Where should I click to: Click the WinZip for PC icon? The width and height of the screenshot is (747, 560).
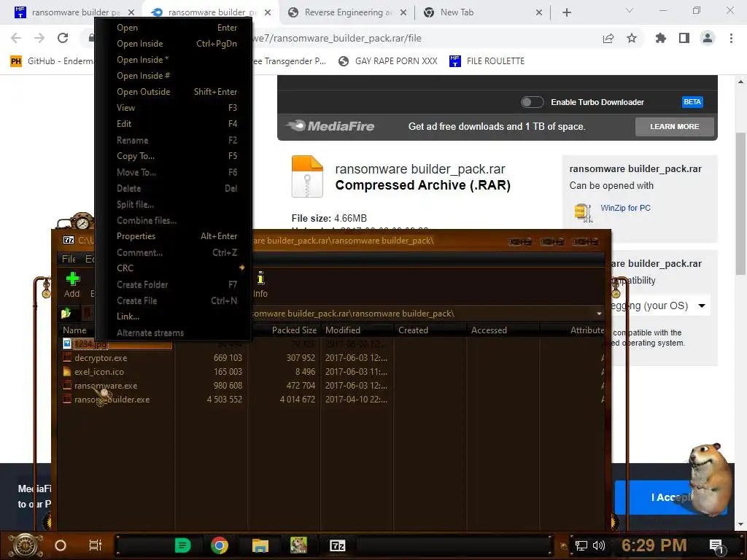tap(584, 212)
